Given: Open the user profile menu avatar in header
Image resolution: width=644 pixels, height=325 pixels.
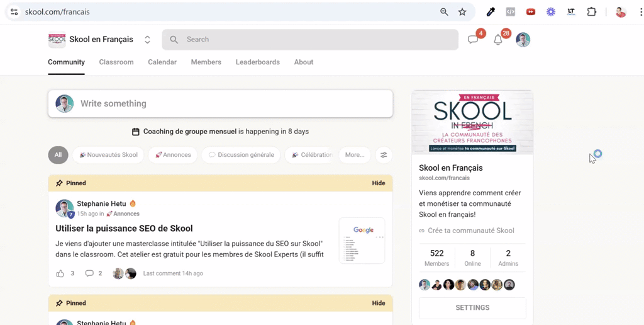Looking at the screenshot, I should coord(523,40).
